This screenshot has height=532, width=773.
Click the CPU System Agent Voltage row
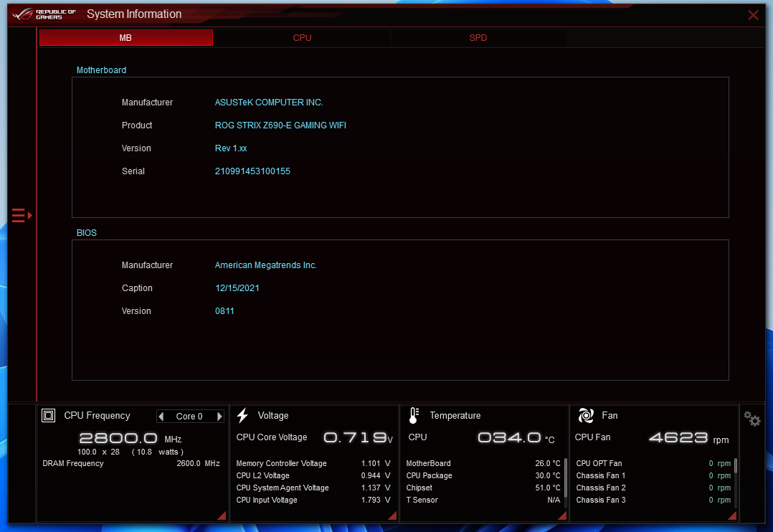(313, 488)
